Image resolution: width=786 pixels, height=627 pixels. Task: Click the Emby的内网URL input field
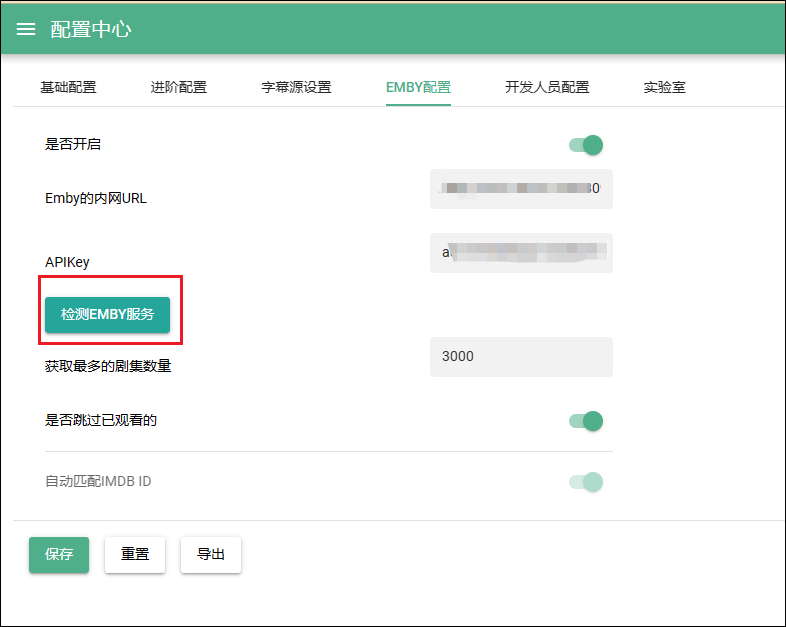point(520,189)
